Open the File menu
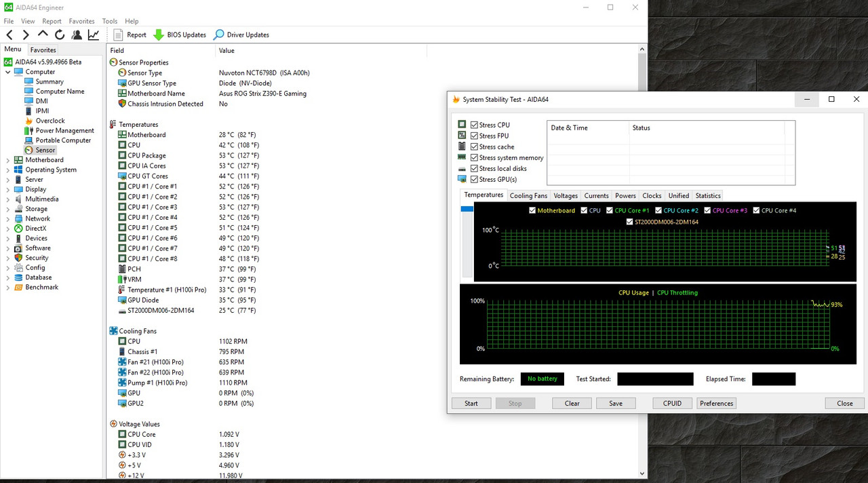This screenshot has height=483, width=868. click(9, 21)
